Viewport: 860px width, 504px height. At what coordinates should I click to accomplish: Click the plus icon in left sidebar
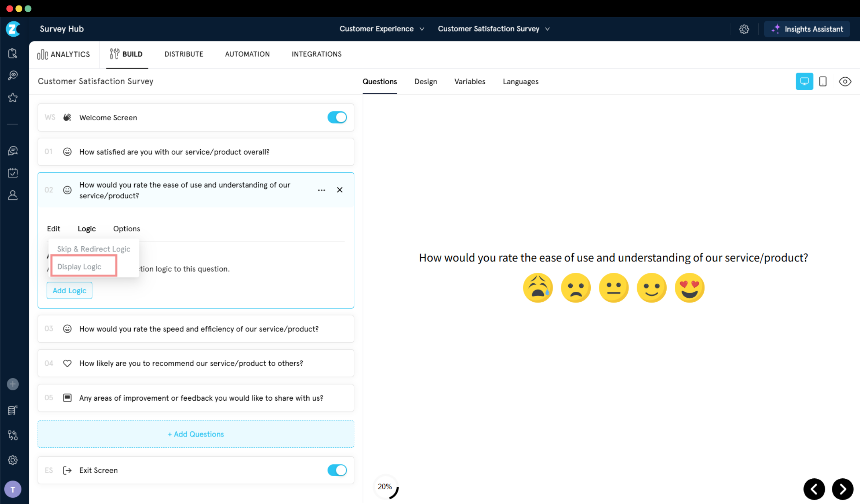coord(13,384)
